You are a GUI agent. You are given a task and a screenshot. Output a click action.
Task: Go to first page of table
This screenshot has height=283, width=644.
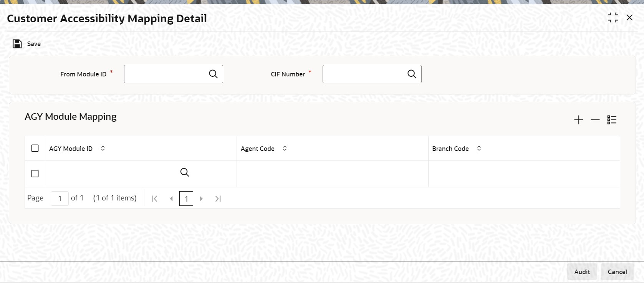[x=154, y=199]
